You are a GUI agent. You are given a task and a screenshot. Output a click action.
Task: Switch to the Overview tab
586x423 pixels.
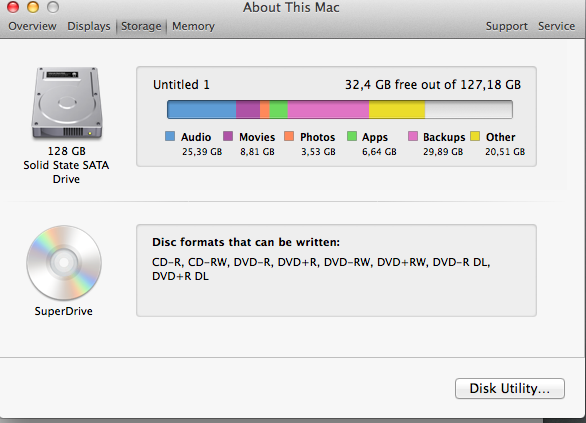[33, 26]
